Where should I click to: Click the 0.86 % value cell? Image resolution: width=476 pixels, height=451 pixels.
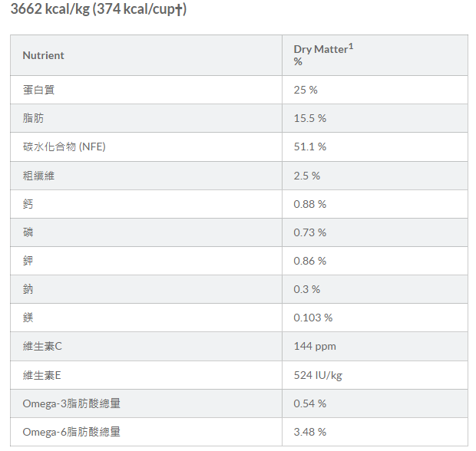click(310, 261)
